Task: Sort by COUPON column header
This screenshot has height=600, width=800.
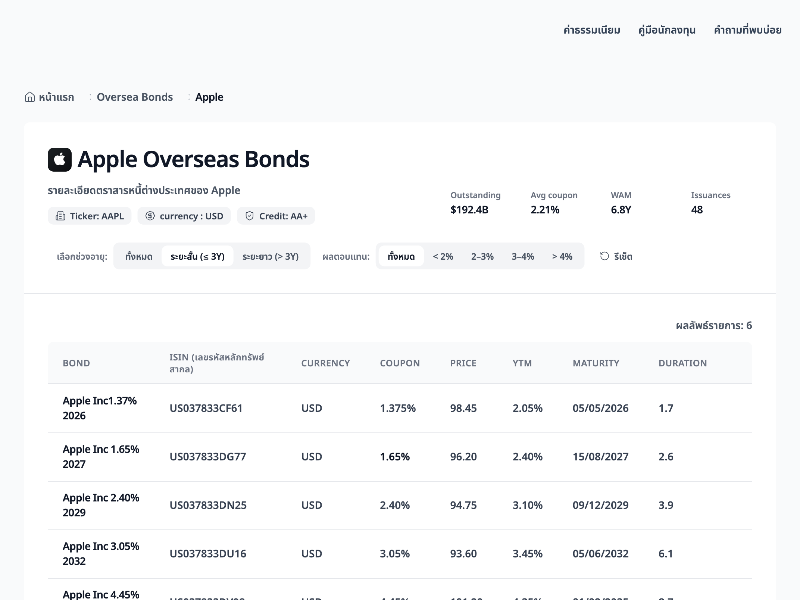Action: tap(399, 363)
